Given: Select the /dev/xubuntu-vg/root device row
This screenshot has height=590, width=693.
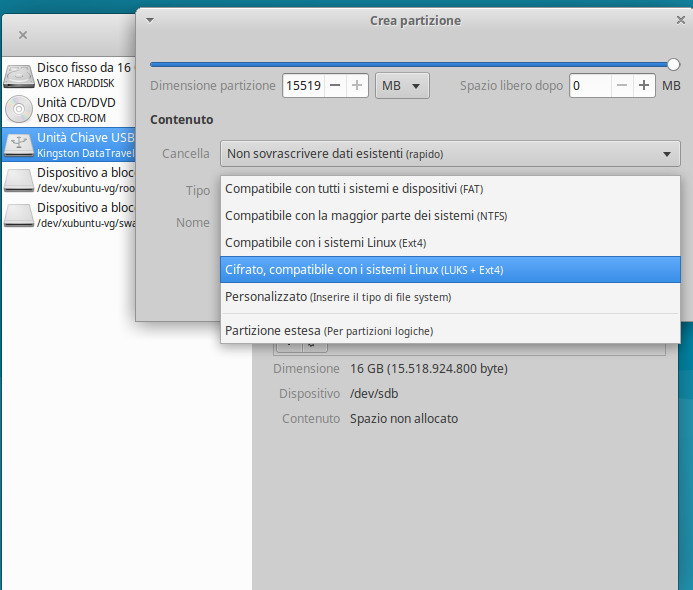Looking at the screenshot, I should click(x=69, y=179).
